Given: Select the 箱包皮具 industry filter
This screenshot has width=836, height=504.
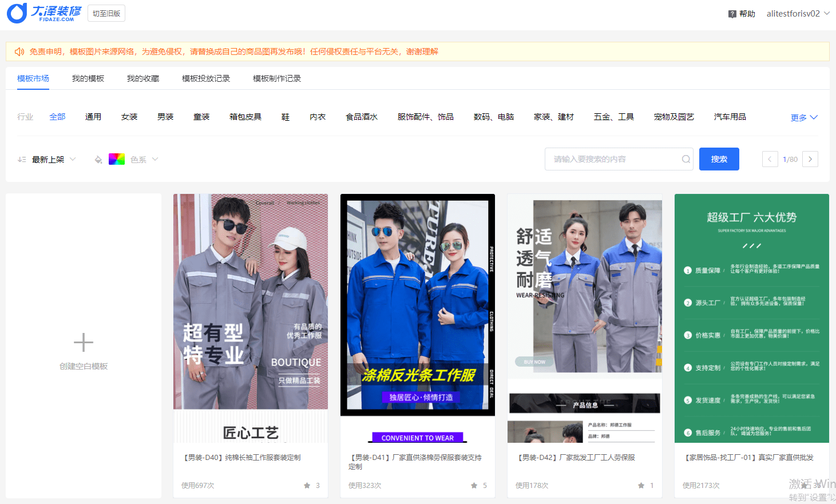Looking at the screenshot, I should point(245,117).
